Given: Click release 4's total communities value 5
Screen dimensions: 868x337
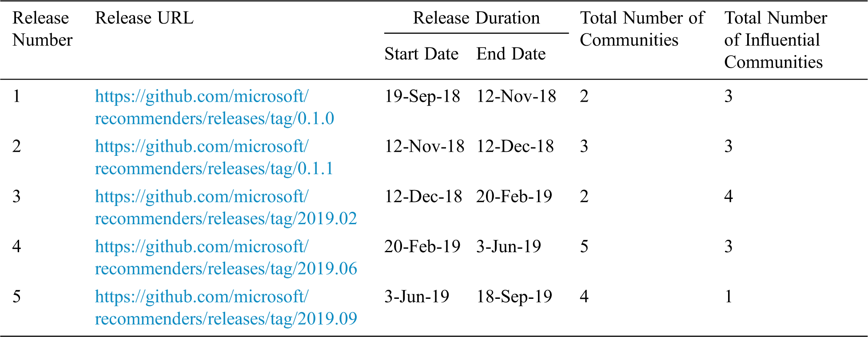Looking at the screenshot, I should tap(584, 247).
